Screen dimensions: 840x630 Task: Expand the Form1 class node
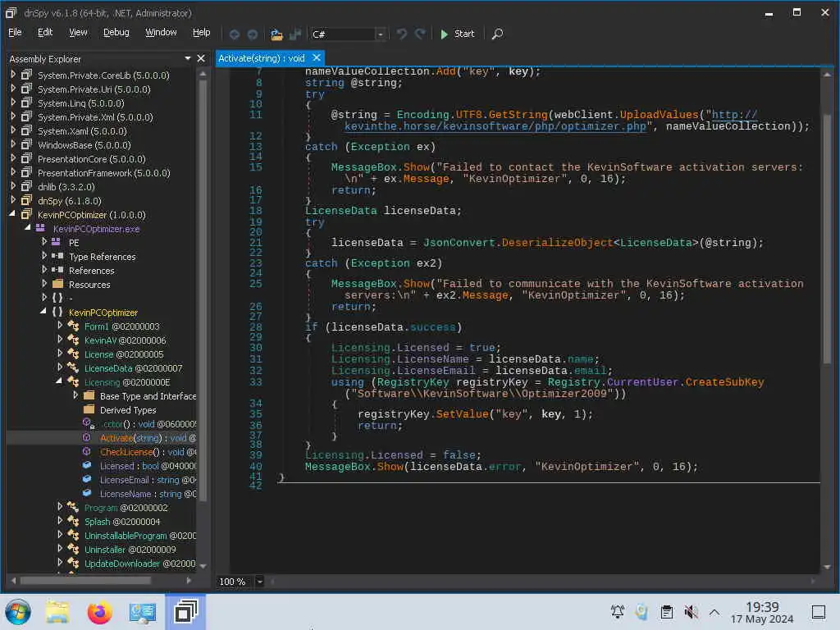(x=60, y=326)
